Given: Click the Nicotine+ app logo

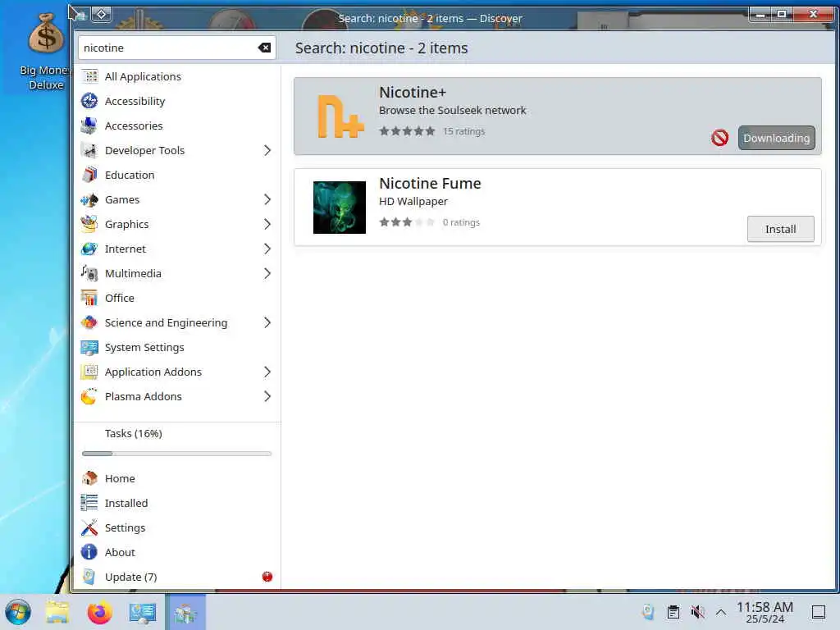Looking at the screenshot, I should (340, 116).
